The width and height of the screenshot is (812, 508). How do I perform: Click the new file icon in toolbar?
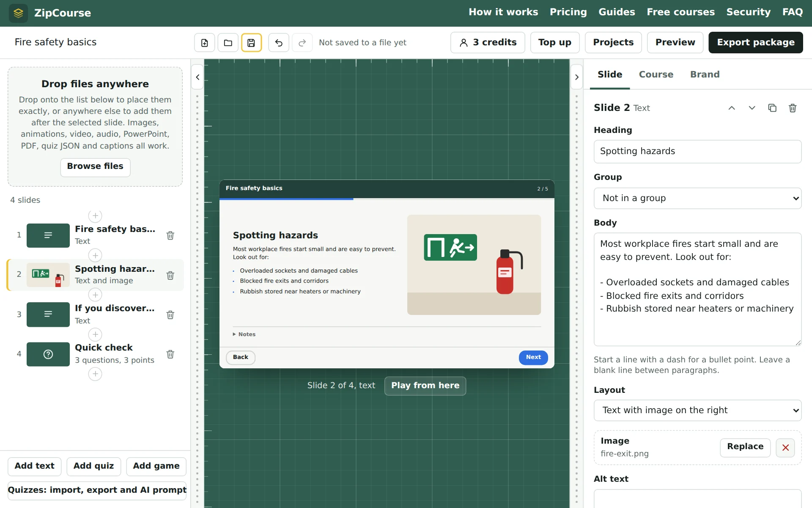tap(205, 43)
